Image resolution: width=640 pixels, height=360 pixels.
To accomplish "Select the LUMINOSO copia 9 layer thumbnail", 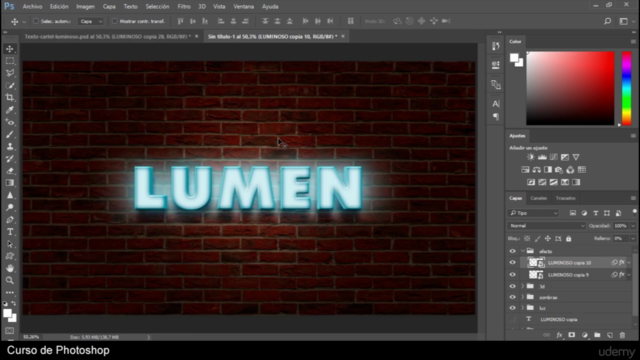I will 536,275.
